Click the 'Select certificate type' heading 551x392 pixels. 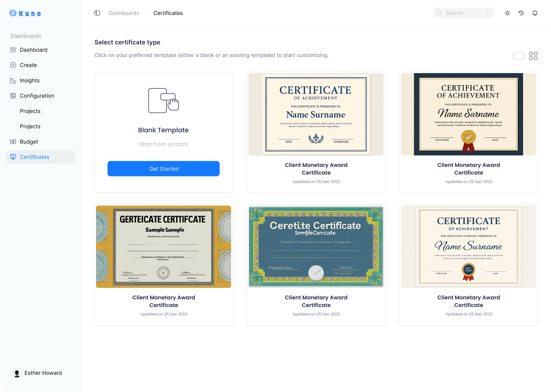(x=127, y=42)
